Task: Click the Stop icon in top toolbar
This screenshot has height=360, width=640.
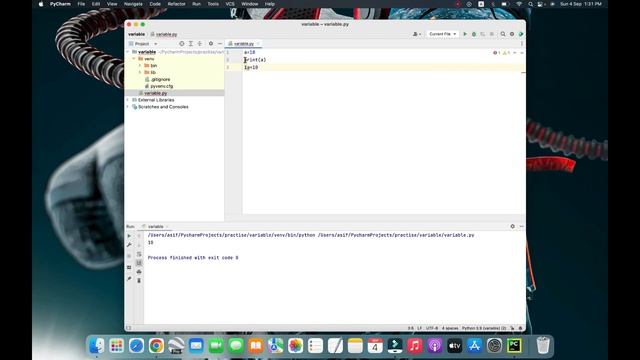Action: point(492,34)
